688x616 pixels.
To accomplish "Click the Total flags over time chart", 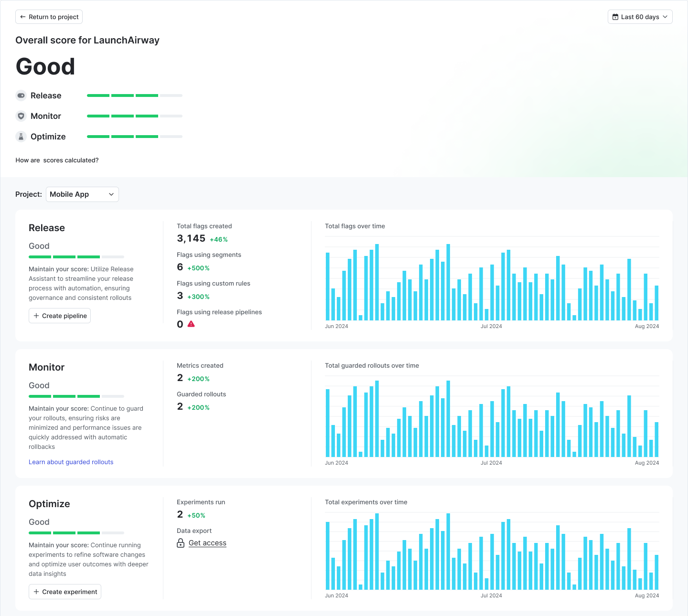I will 492,282.
